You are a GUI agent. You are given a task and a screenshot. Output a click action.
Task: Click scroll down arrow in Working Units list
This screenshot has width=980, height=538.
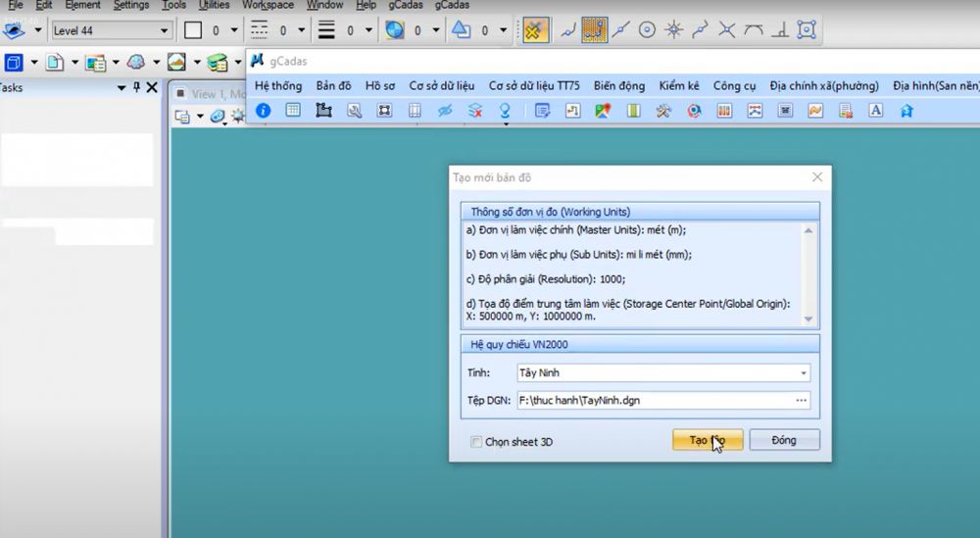(808, 319)
